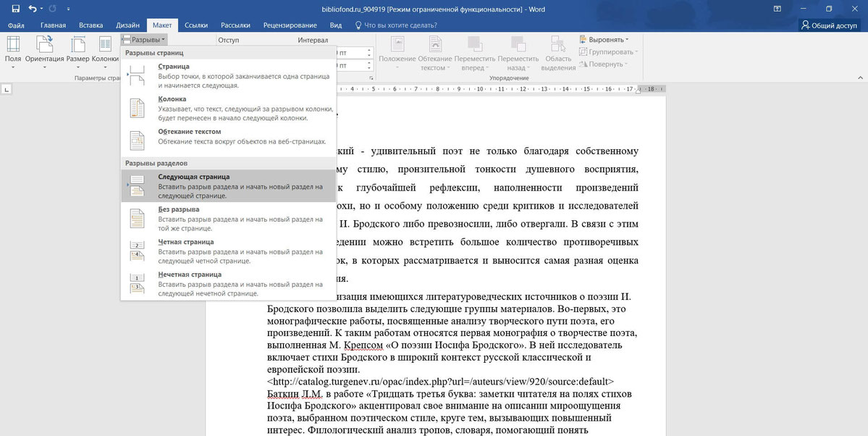Open the Размер (Size) tool
Image resolution: width=868 pixels, height=436 pixels.
coord(77,58)
